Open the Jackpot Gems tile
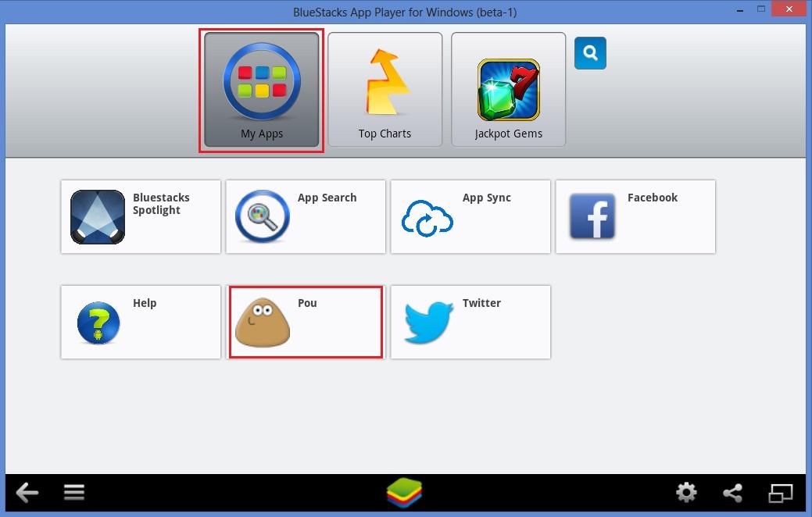Image resolution: width=812 pixels, height=517 pixels. (508, 90)
